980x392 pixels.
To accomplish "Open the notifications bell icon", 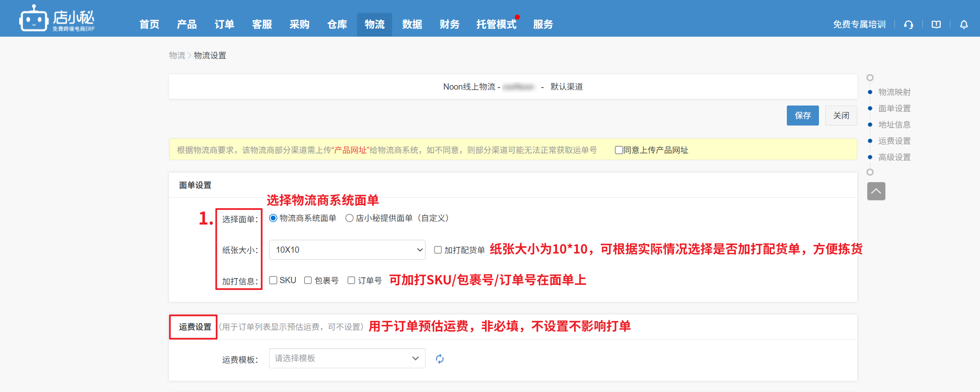I will [964, 25].
